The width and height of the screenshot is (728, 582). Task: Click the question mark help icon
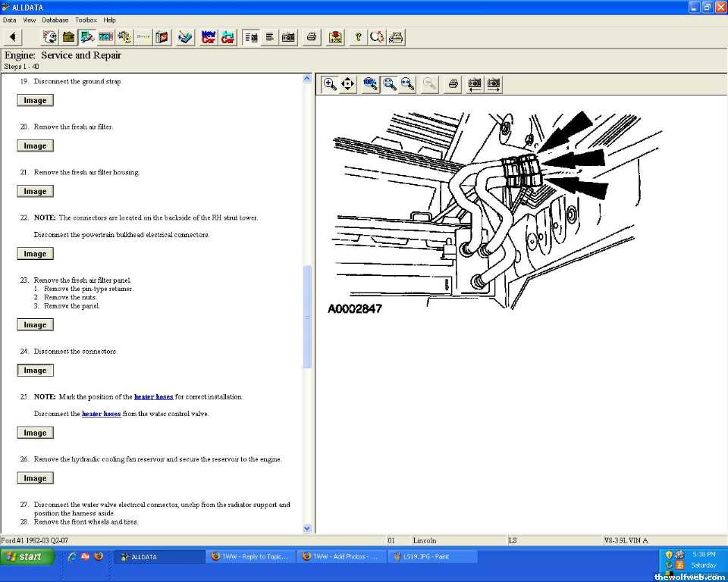pyautogui.click(x=358, y=37)
